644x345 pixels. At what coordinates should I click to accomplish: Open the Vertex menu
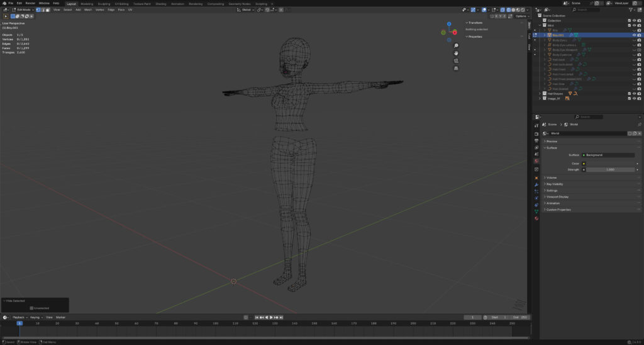[100, 9]
